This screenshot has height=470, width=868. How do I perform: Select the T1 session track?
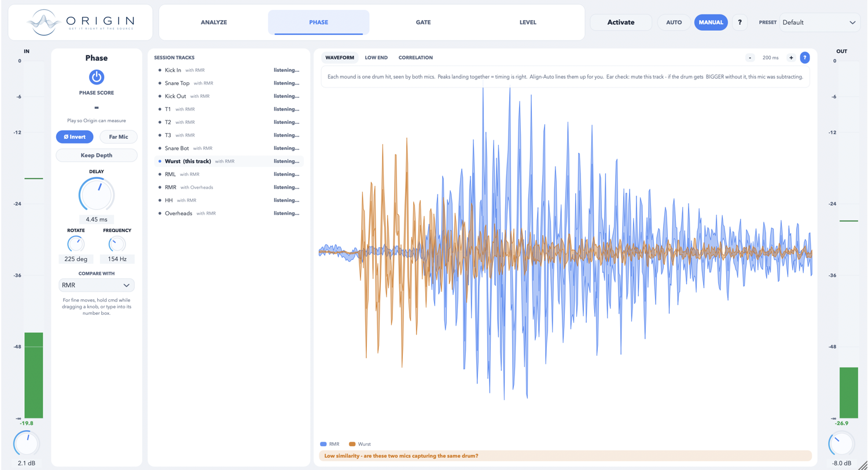point(229,109)
